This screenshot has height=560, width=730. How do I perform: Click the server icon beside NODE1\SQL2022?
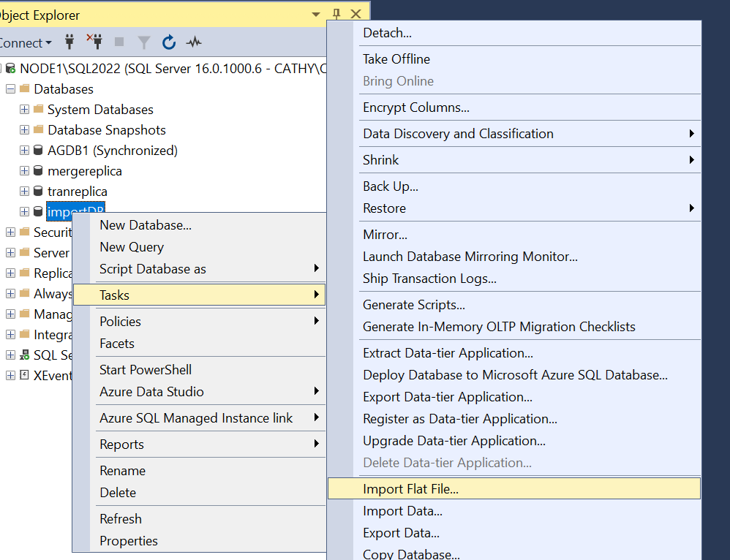[10, 68]
